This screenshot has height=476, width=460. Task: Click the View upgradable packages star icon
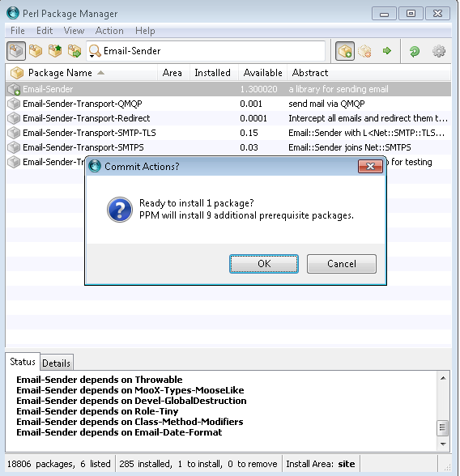coord(55,51)
